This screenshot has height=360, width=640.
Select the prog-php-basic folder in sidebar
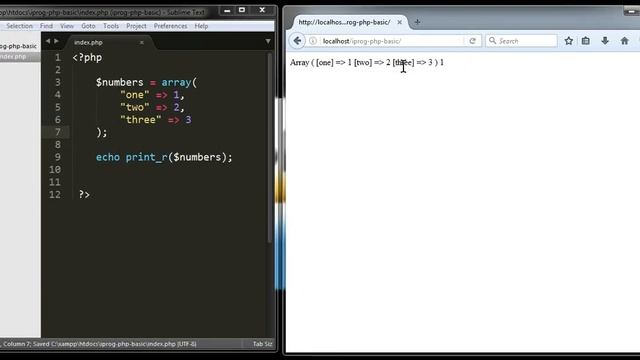(x=18, y=46)
